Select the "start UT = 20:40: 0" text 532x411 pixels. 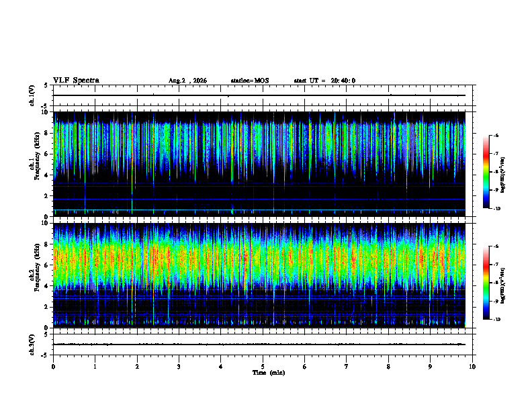[x=324, y=81]
